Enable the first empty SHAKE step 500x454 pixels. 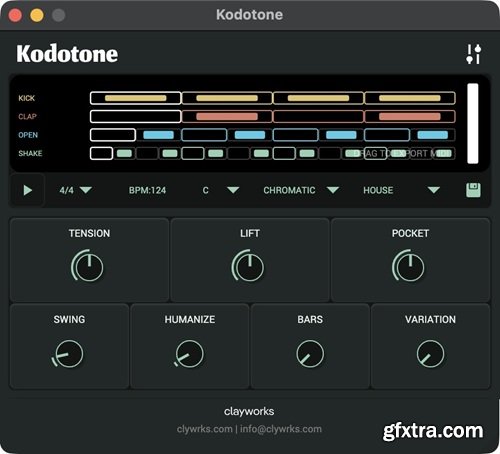101,153
